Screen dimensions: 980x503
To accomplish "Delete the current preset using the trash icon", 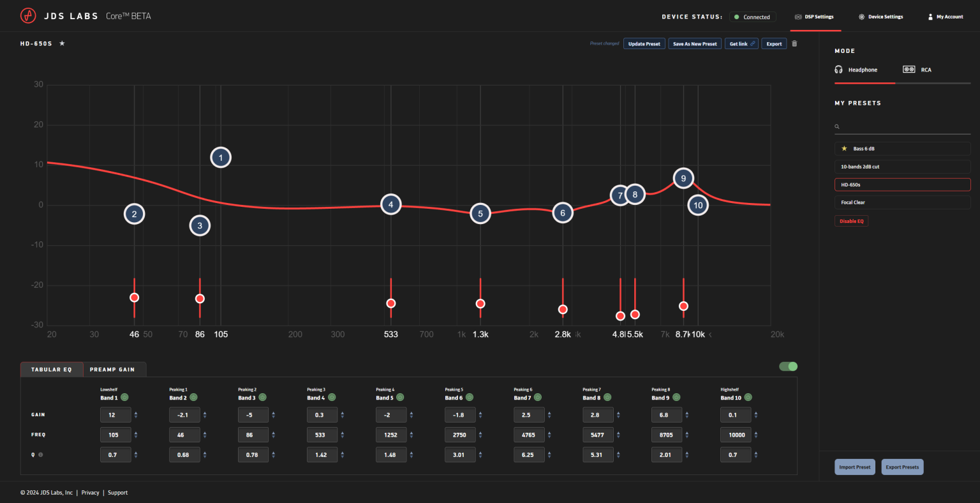I will [x=794, y=43].
